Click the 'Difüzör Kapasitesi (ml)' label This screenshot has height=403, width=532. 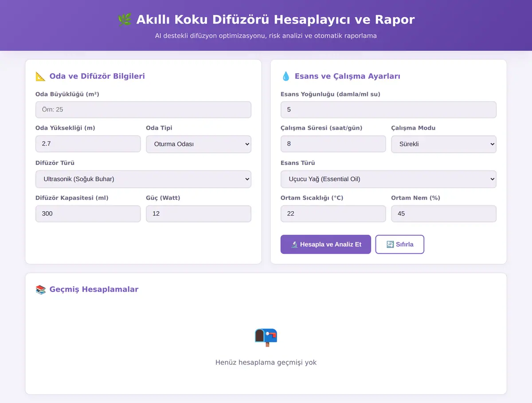pos(72,198)
